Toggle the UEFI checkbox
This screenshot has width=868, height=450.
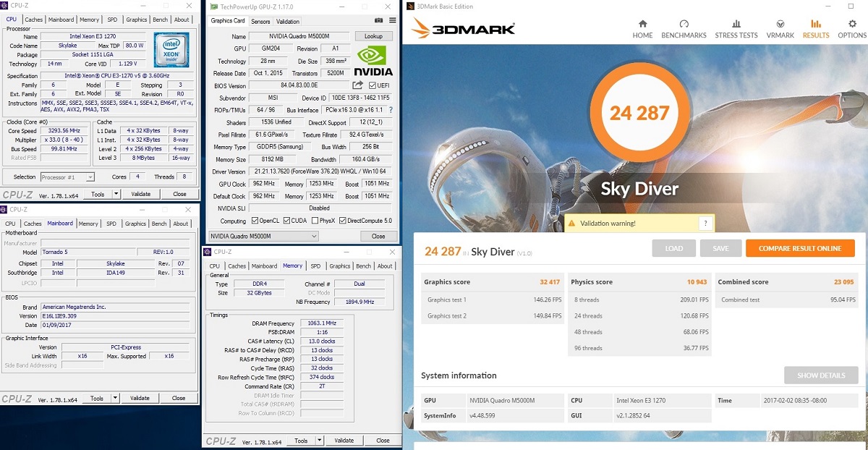(x=373, y=85)
